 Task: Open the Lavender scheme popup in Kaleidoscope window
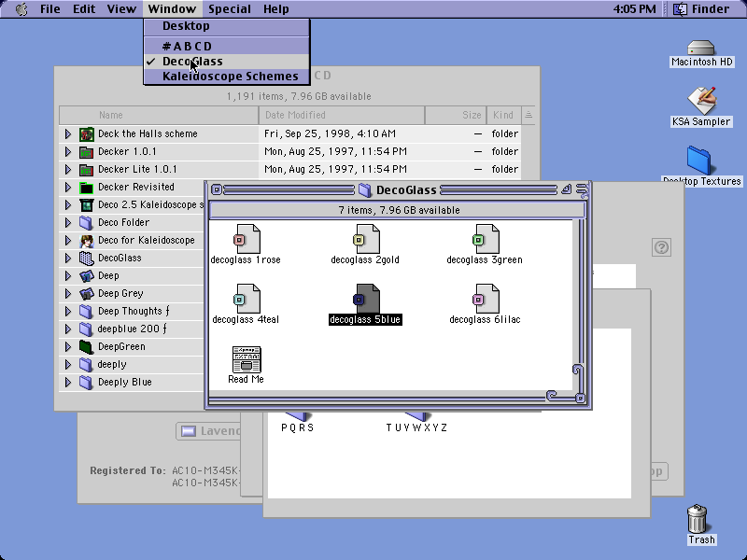tap(208, 431)
